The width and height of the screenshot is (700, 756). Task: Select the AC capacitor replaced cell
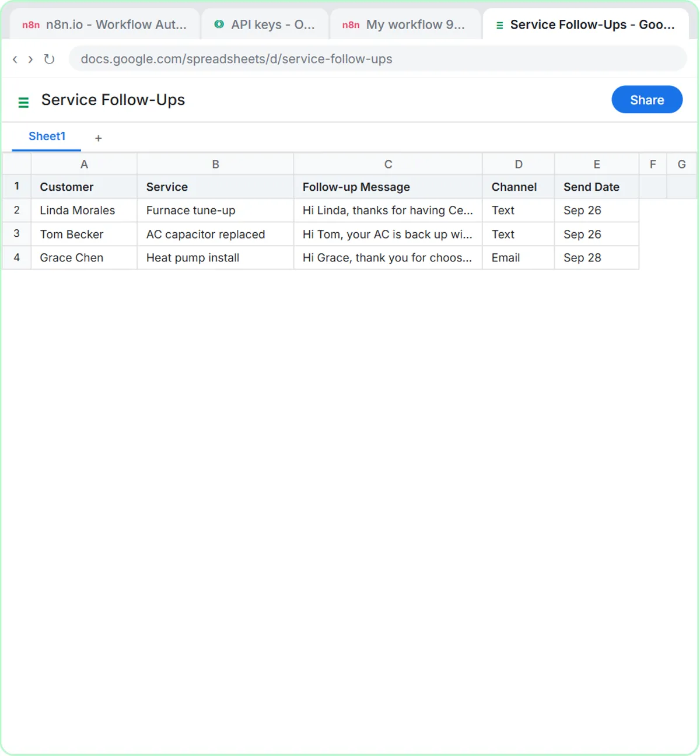215,234
